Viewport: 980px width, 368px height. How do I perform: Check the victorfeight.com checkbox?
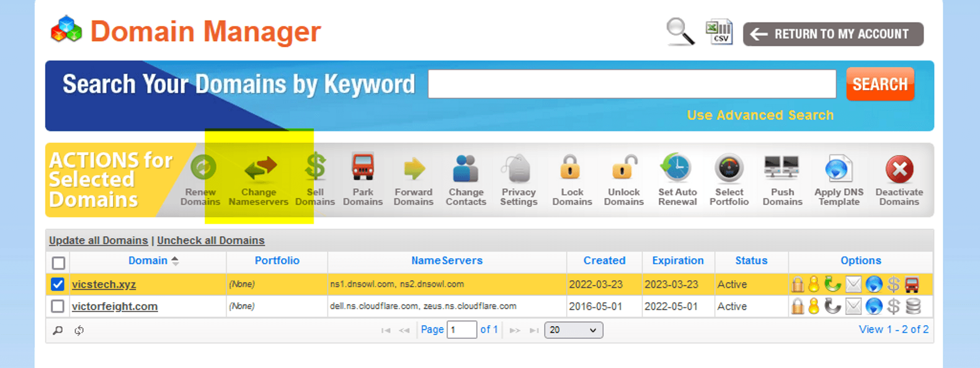click(58, 306)
